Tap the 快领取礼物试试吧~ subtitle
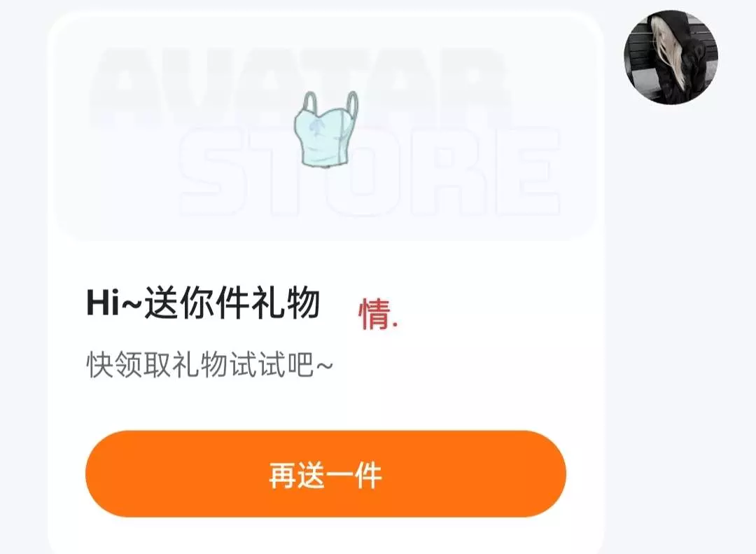The image size is (756, 554). click(210, 365)
